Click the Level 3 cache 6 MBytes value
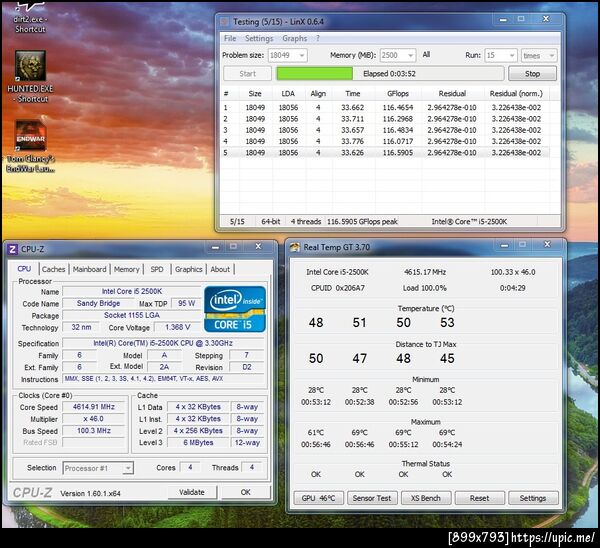600x548 pixels. pos(198,443)
